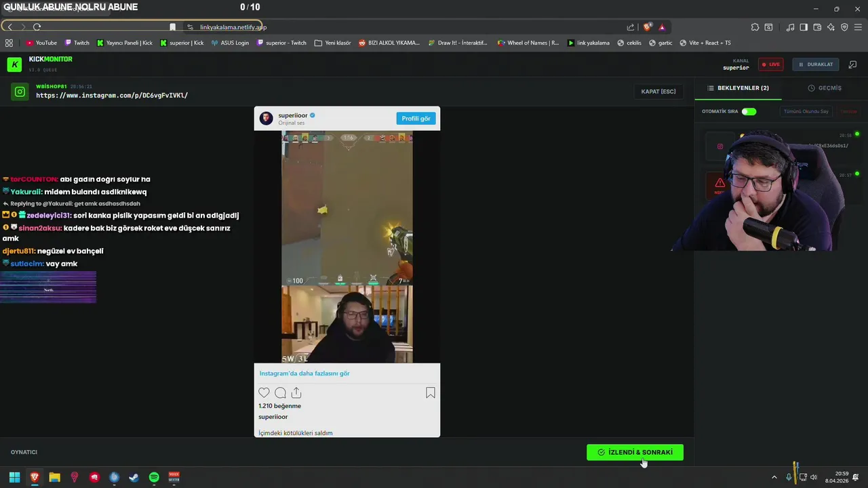
Task: Open Steam from the taskbar
Action: [x=134, y=477]
